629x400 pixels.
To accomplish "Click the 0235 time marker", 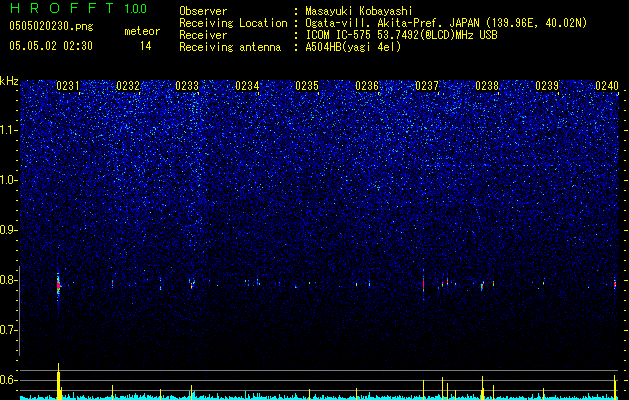I will (307, 86).
